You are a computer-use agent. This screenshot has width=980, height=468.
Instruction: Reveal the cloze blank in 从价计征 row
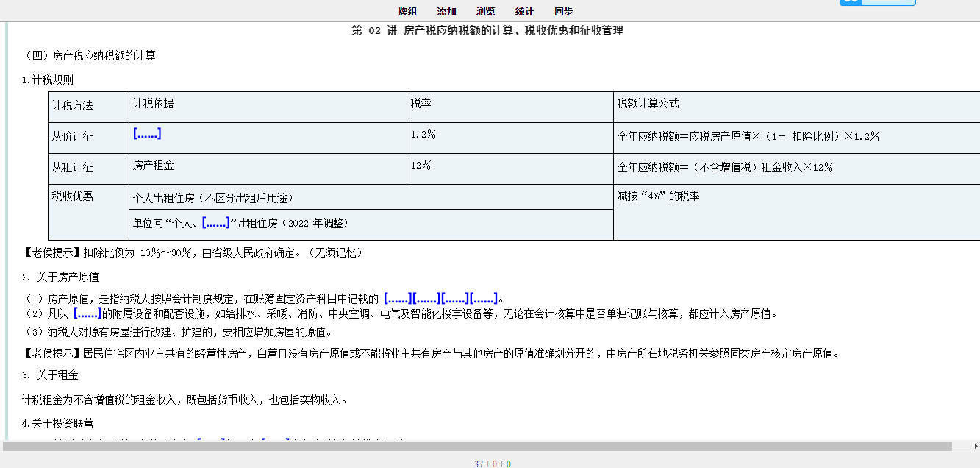147,134
